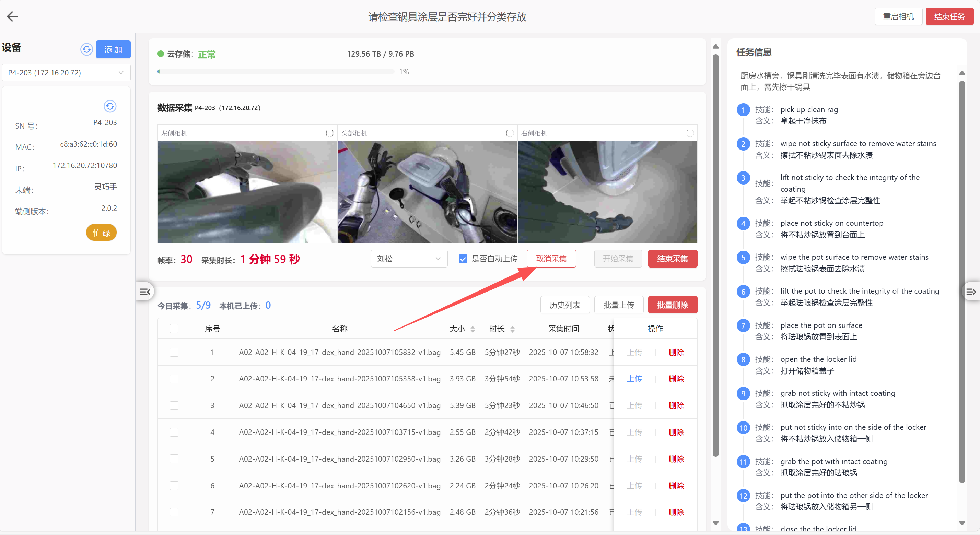This screenshot has width=980, height=535.
Task: Collapse the left device sidebar
Action: pos(145,292)
